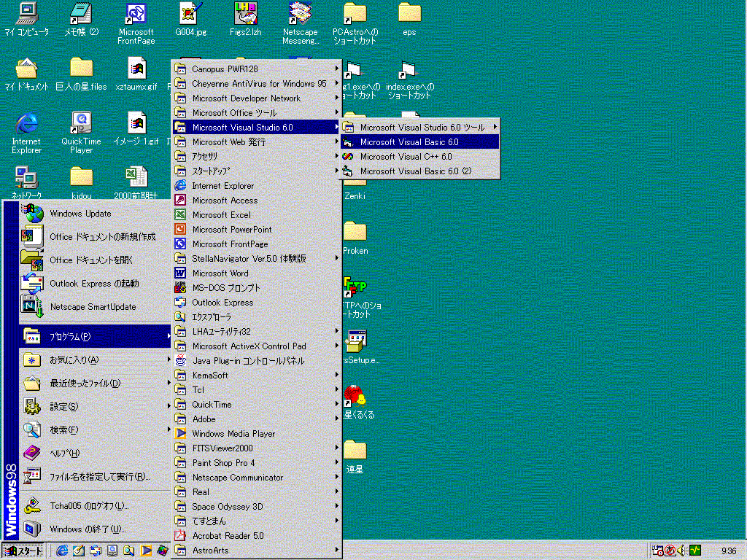Open the 設定(S) Start menu entry
The width and height of the screenshot is (747, 560).
pos(95,407)
